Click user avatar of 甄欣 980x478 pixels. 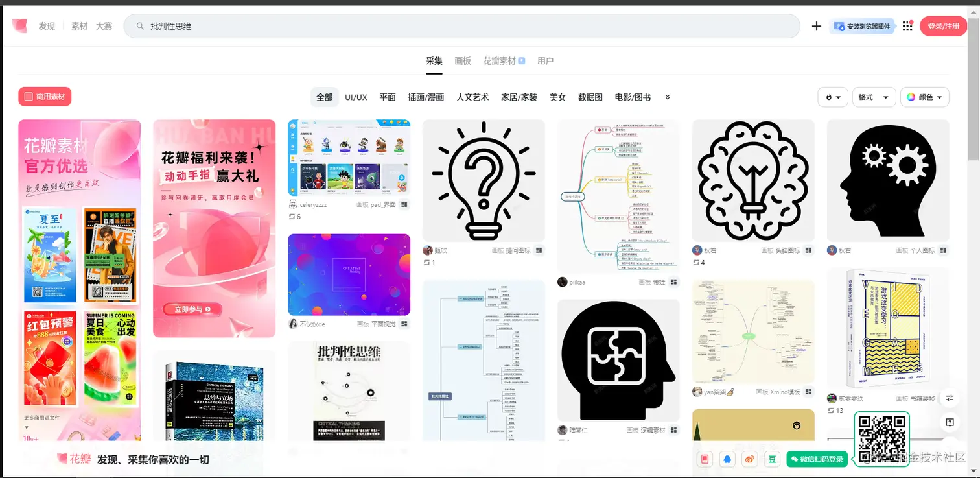tap(427, 250)
